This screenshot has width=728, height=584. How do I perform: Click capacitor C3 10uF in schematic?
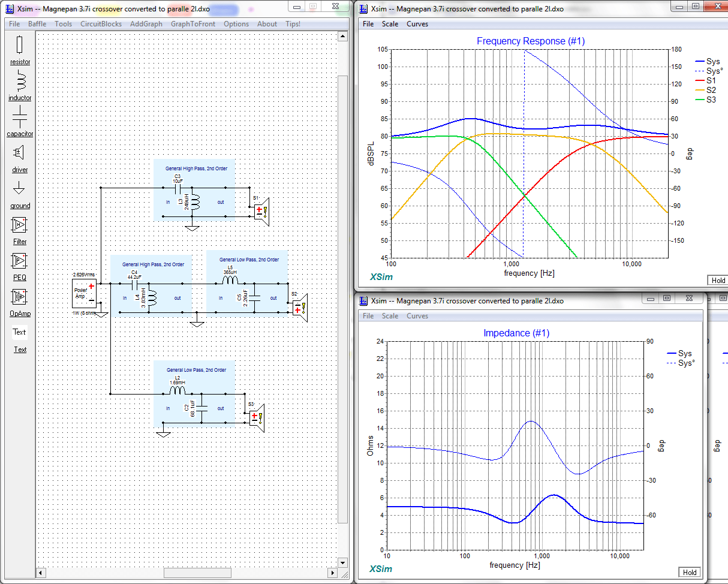point(176,188)
